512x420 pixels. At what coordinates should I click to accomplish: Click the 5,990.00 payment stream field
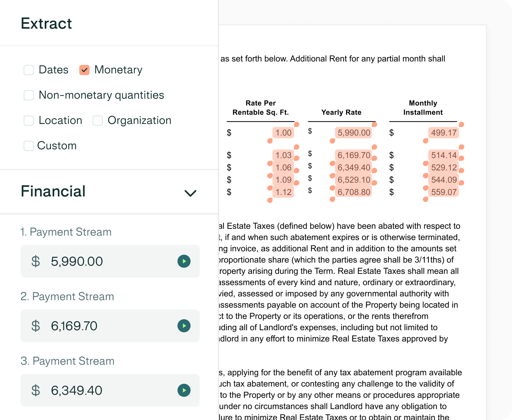click(110, 261)
